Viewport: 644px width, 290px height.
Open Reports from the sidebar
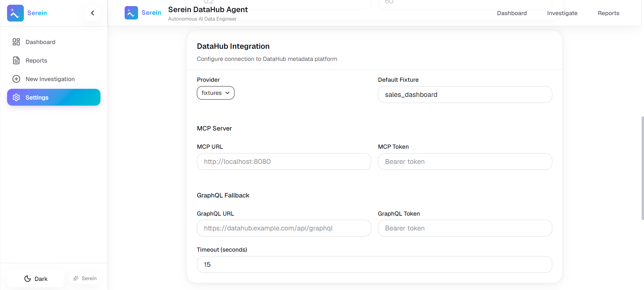click(x=54, y=61)
